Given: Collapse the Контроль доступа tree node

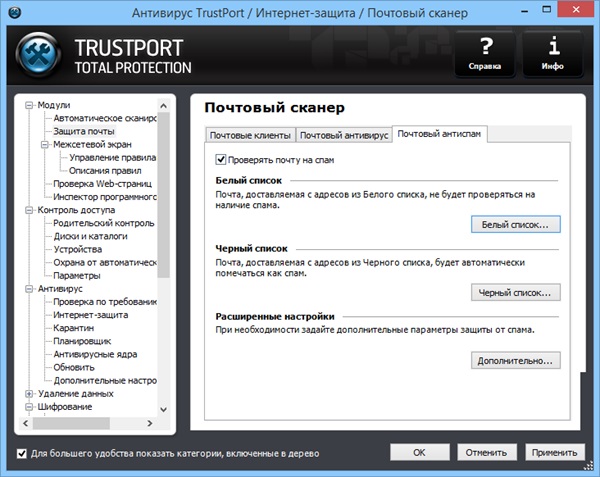Looking at the screenshot, I should pyautogui.click(x=29, y=210).
